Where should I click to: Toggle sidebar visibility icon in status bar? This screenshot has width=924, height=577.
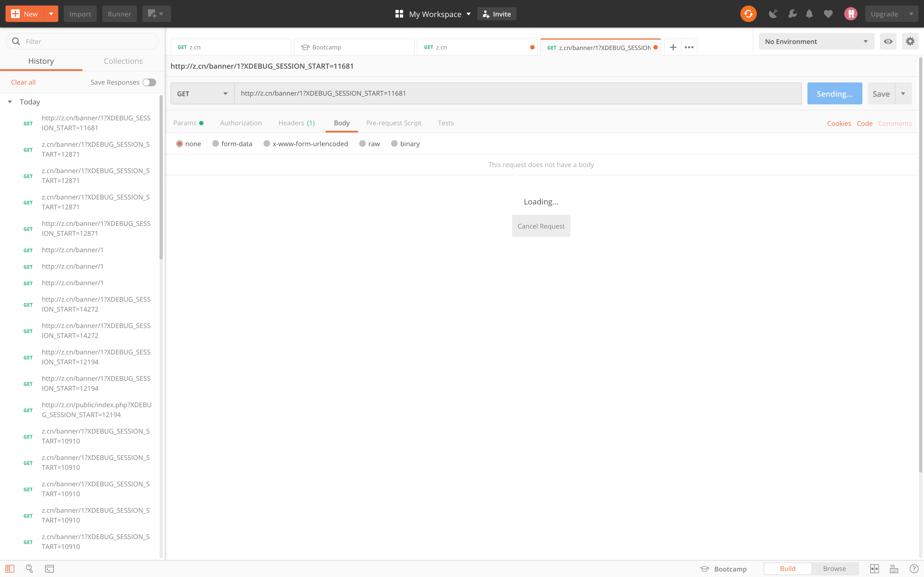pyautogui.click(x=10, y=568)
